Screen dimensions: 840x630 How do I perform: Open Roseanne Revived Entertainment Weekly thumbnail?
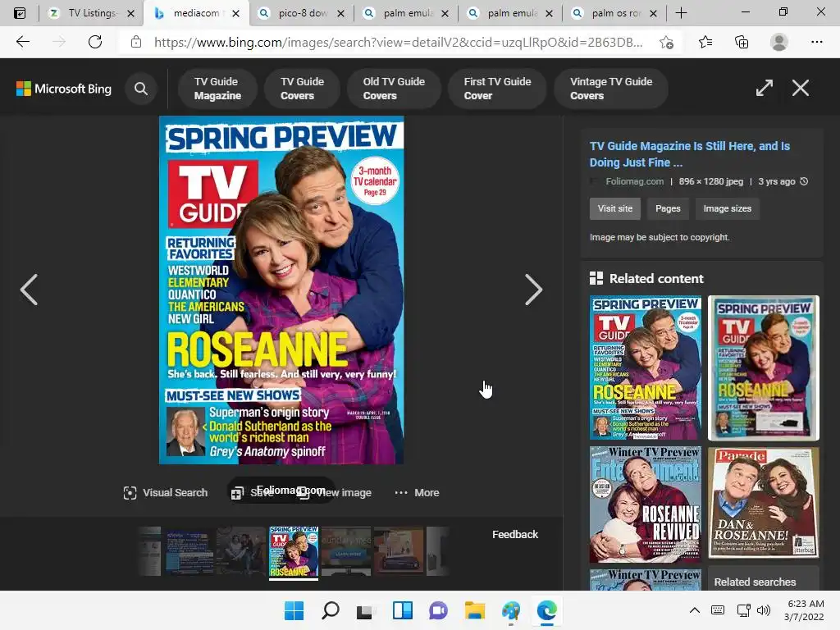[645, 504]
